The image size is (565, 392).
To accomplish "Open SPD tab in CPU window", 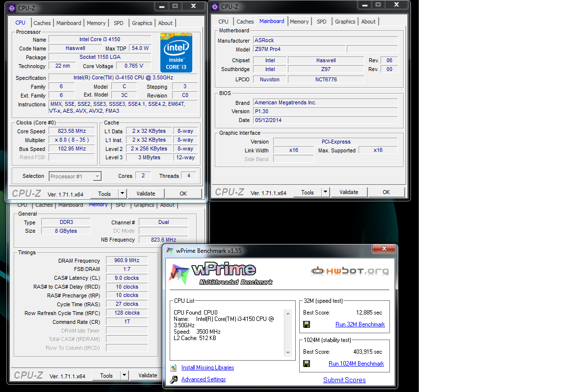I will [119, 23].
